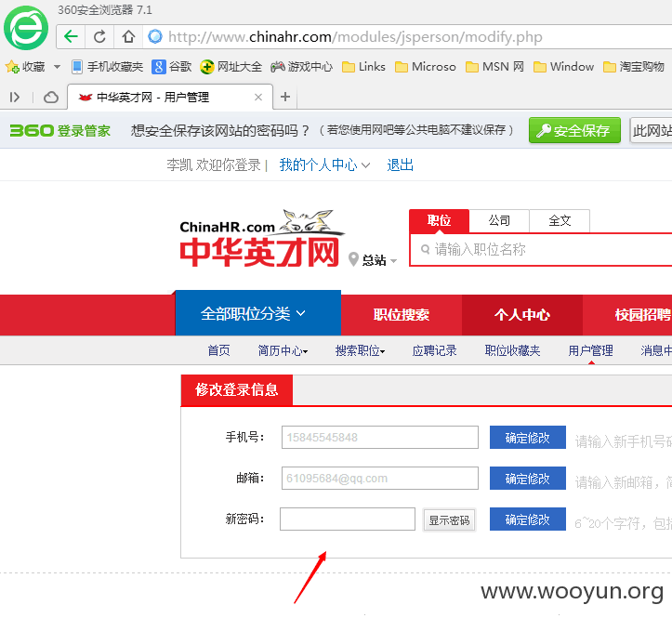The image size is (672, 618).
Task: Expand the 简历中心 submenu
Action: click(283, 350)
